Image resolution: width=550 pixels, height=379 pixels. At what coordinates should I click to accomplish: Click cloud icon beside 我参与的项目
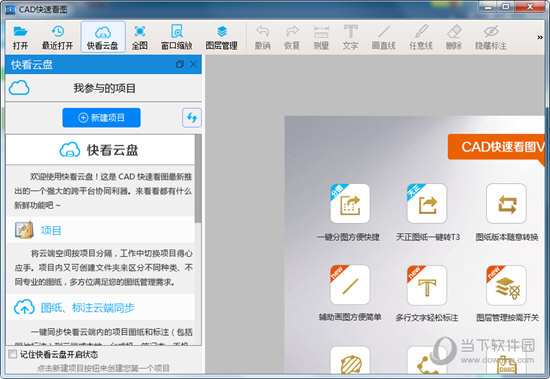click(19, 88)
